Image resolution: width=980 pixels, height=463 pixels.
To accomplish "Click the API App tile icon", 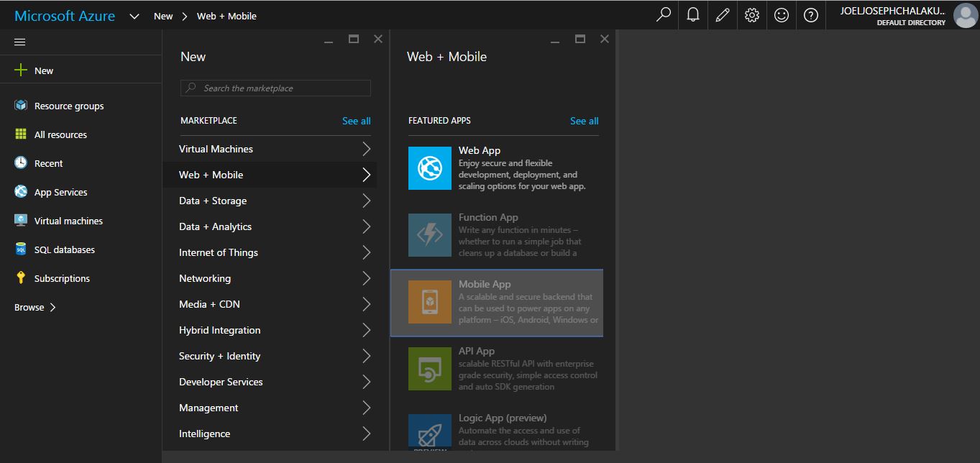I will [430, 369].
